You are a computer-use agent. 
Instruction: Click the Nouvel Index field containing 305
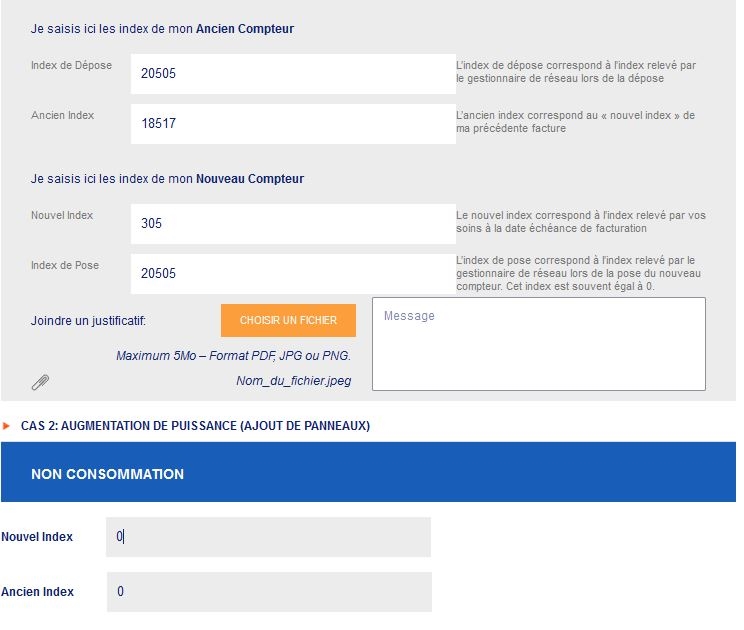(293, 224)
